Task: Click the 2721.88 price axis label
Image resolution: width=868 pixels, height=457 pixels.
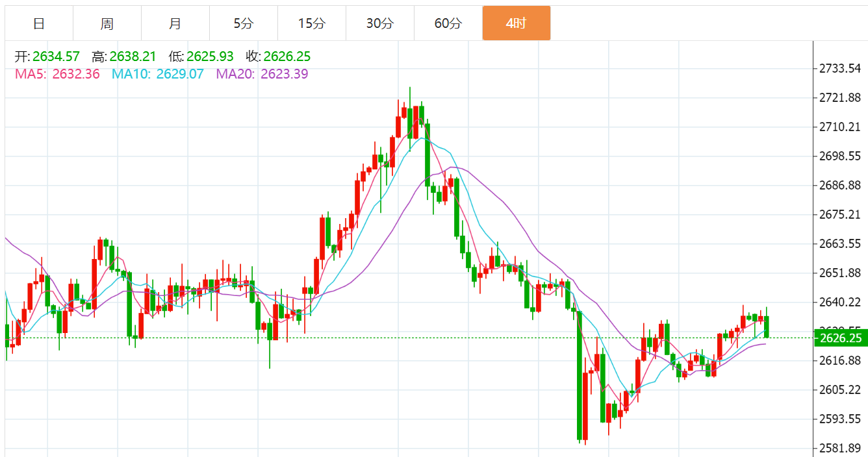Action: click(840, 98)
